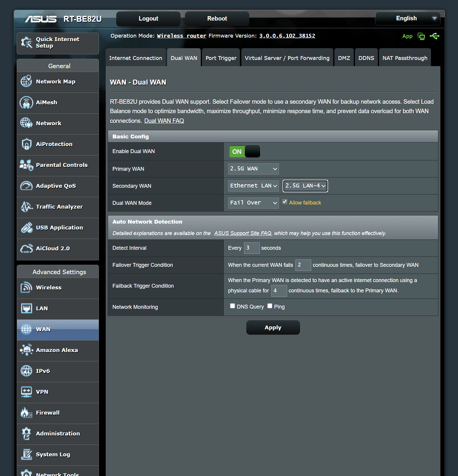Screen dimensions: 458x476
Task: Open AiMesh icon in sidebar
Action: [x=26, y=102]
